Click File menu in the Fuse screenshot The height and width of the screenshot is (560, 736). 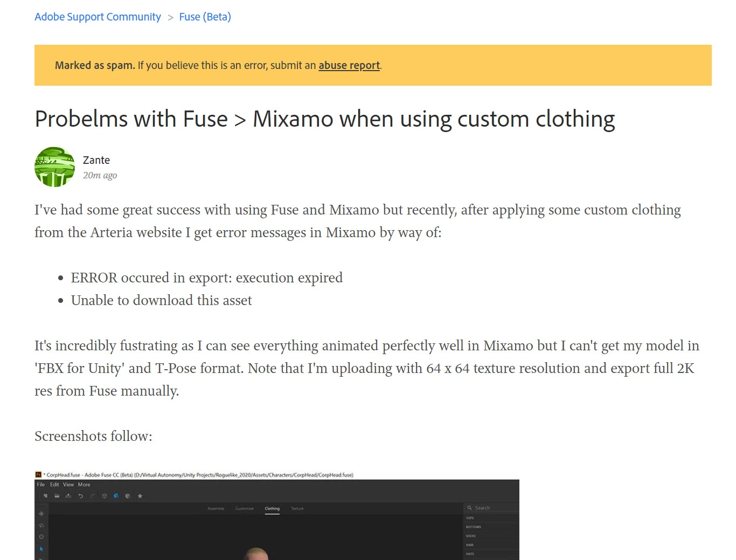click(x=41, y=485)
